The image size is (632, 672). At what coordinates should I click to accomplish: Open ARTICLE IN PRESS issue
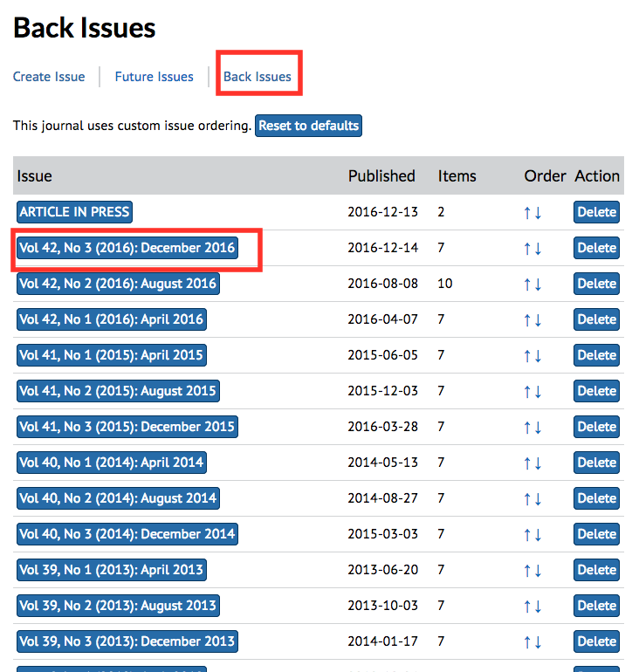74,211
